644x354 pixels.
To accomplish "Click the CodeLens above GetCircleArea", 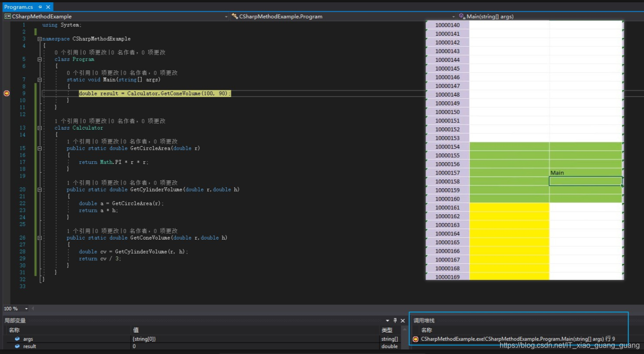I will coord(122,142).
